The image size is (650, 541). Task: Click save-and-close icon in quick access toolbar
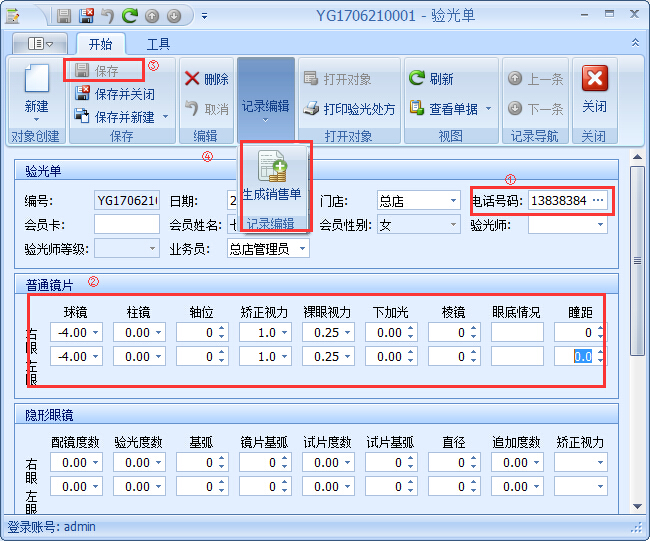point(86,16)
